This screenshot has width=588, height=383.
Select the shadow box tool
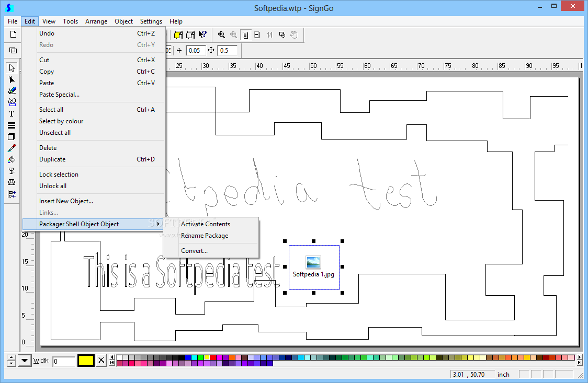12,137
